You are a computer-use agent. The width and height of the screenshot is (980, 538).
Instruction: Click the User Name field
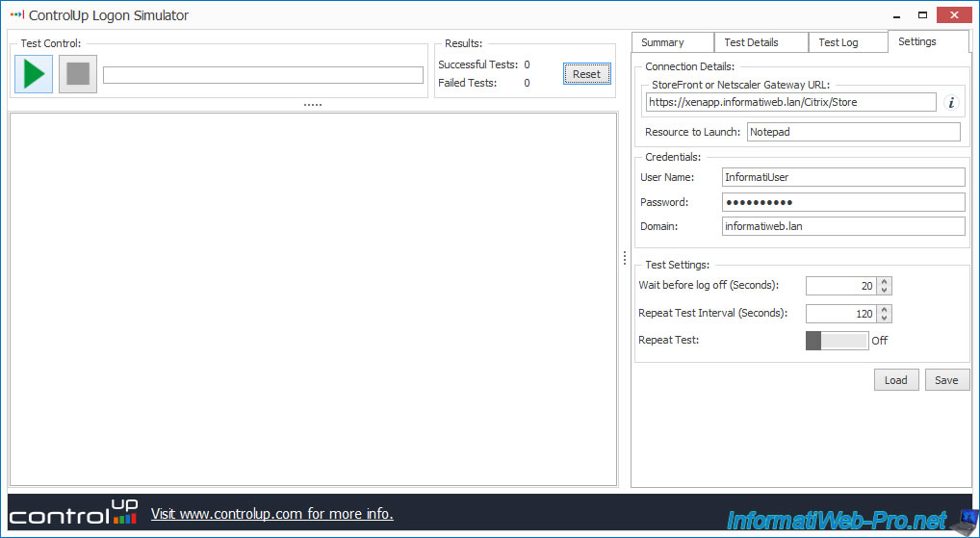click(x=843, y=177)
